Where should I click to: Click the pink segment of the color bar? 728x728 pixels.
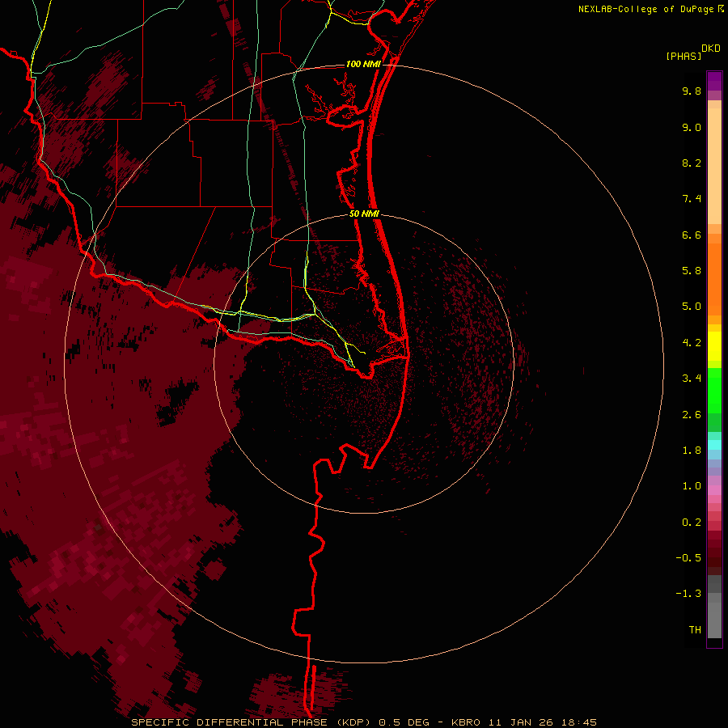[714, 490]
